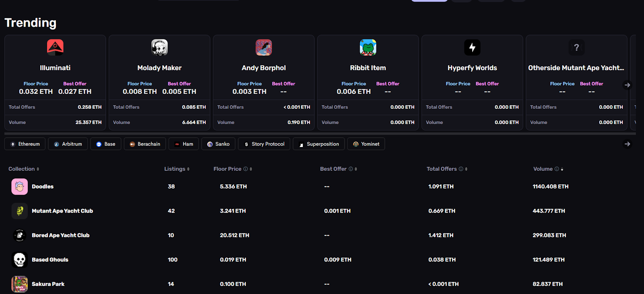Select the Yominet chain filter
Image resolution: width=644 pixels, height=294 pixels.
(x=366, y=144)
